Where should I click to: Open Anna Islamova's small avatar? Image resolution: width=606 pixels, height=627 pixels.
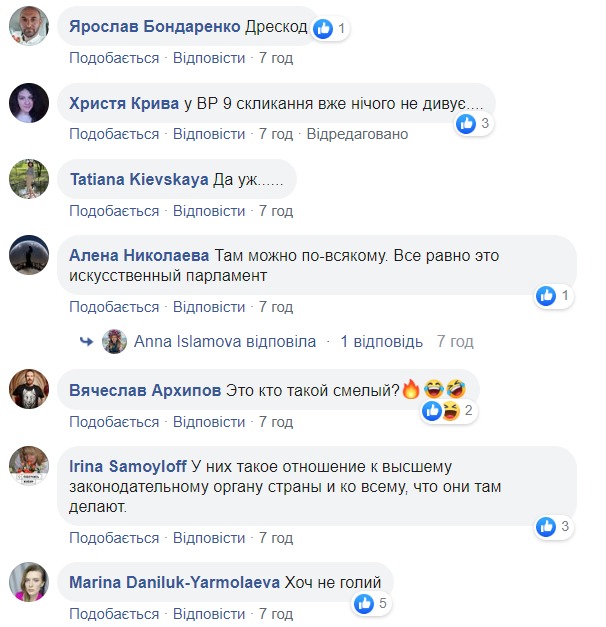[x=114, y=341]
